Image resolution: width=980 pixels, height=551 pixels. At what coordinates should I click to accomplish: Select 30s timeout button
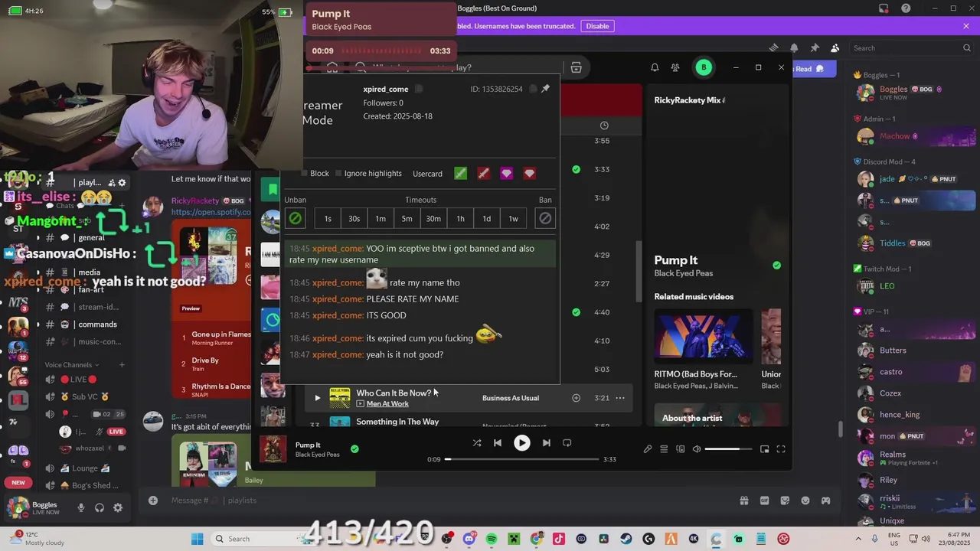click(354, 218)
